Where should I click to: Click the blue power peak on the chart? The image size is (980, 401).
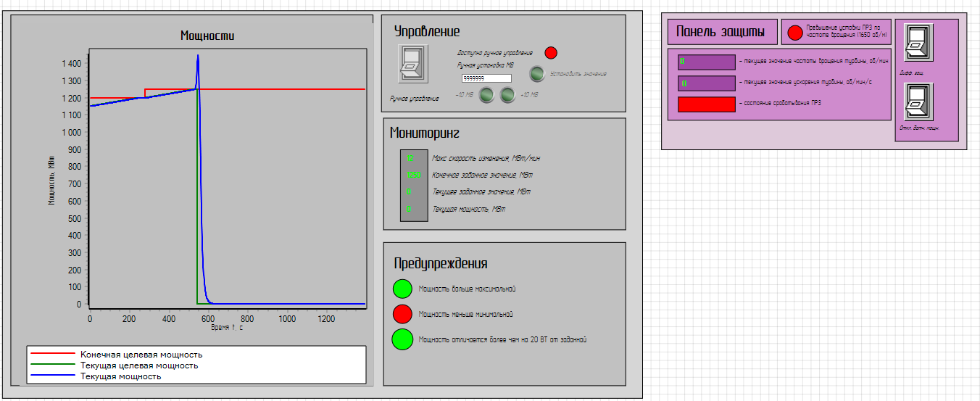pyautogui.click(x=197, y=58)
